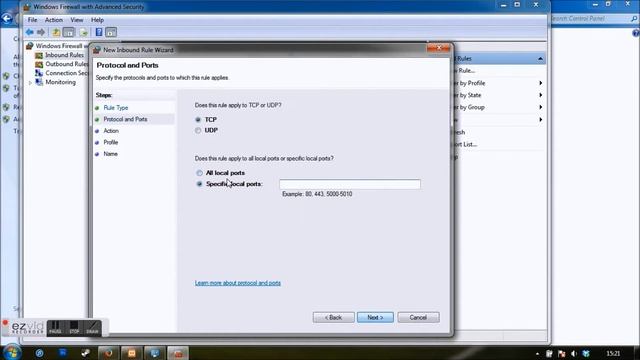Open the Windows Start orb
Screen dimensions: 640x360
point(12,353)
